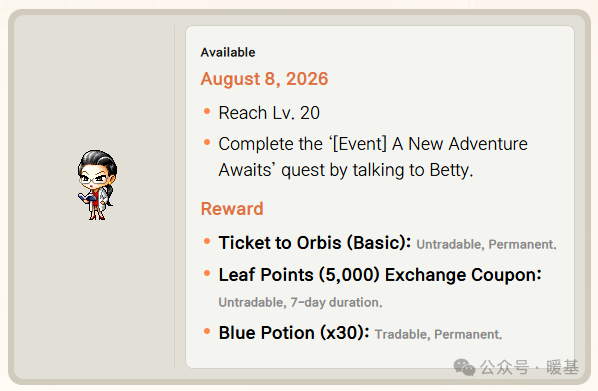Click the 公众号 · 暖基 watermark text

pyautogui.click(x=529, y=367)
